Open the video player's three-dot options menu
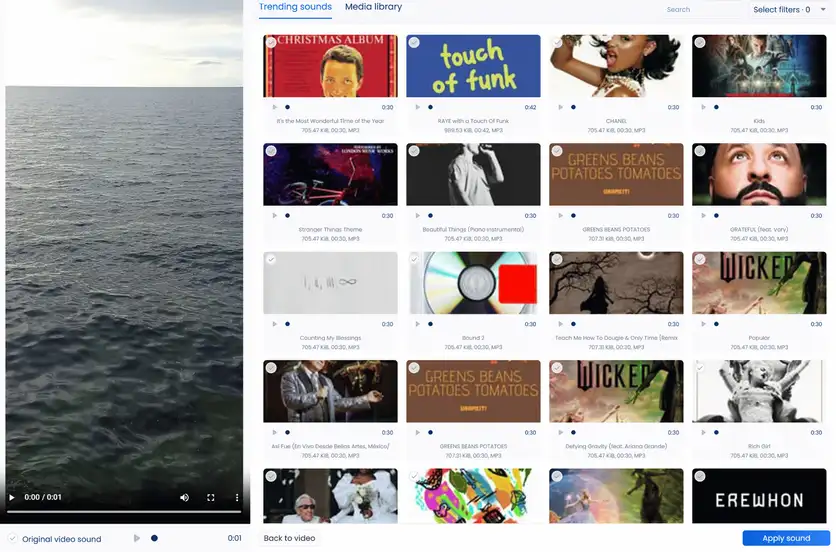This screenshot has width=836, height=552. point(237,497)
